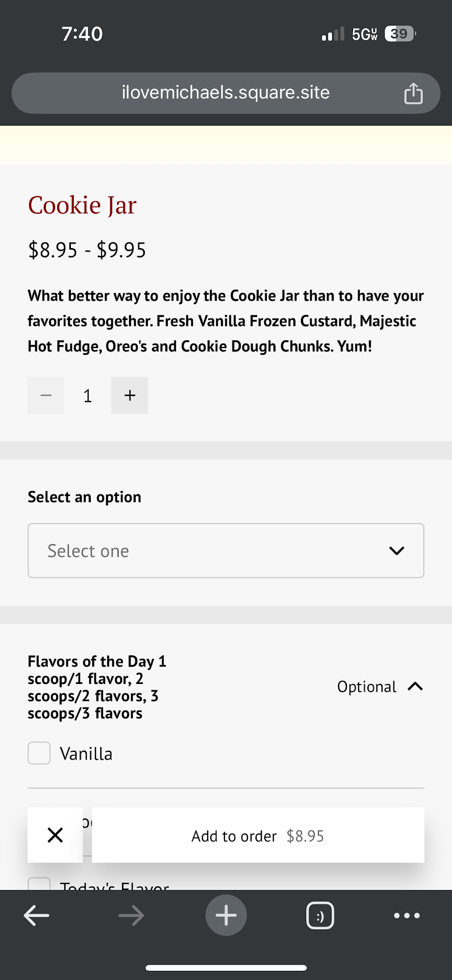Check the Vanilla flavor checkbox
Viewport: 452px width, 980px height.
[x=39, y=753]
